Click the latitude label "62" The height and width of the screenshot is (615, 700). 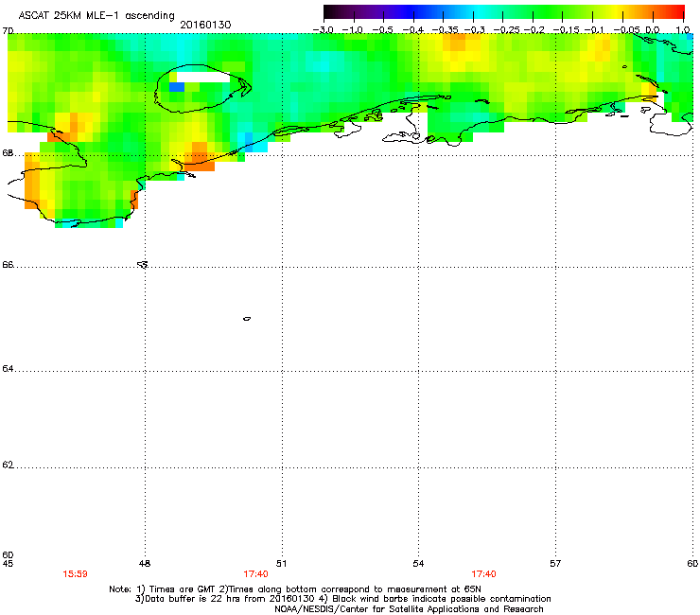coord(8,465)
